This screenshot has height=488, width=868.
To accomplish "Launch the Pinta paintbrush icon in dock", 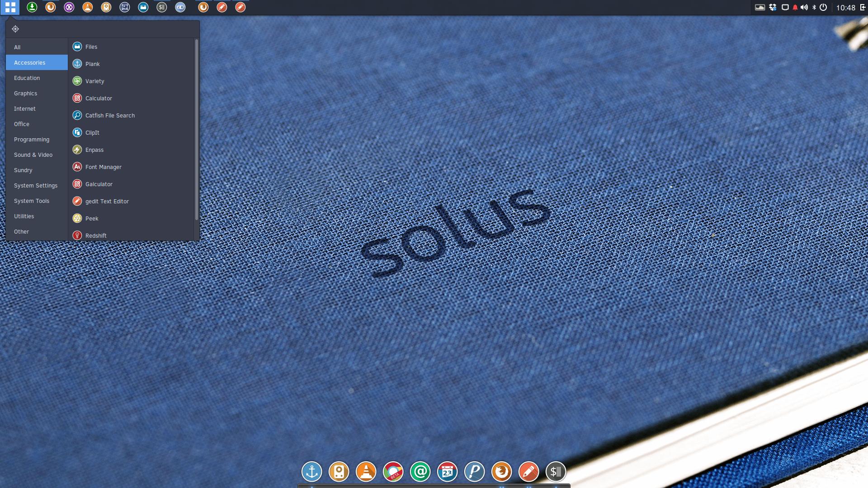I will (x=474, y=472).
